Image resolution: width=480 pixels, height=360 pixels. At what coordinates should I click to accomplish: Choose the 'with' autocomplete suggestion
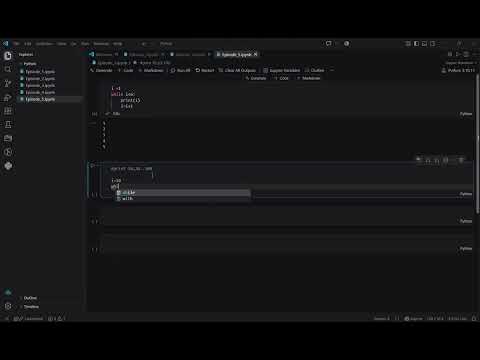pos(183,199)
